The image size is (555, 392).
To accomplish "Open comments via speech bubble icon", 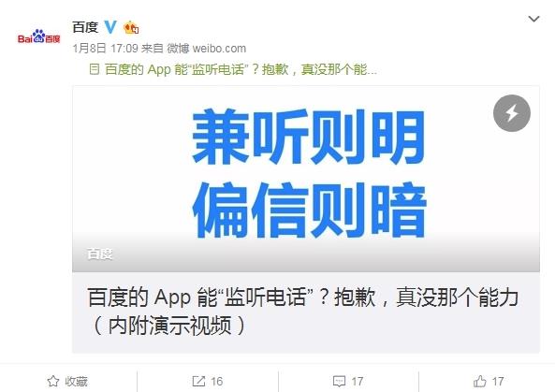I will tap(339, 381).
